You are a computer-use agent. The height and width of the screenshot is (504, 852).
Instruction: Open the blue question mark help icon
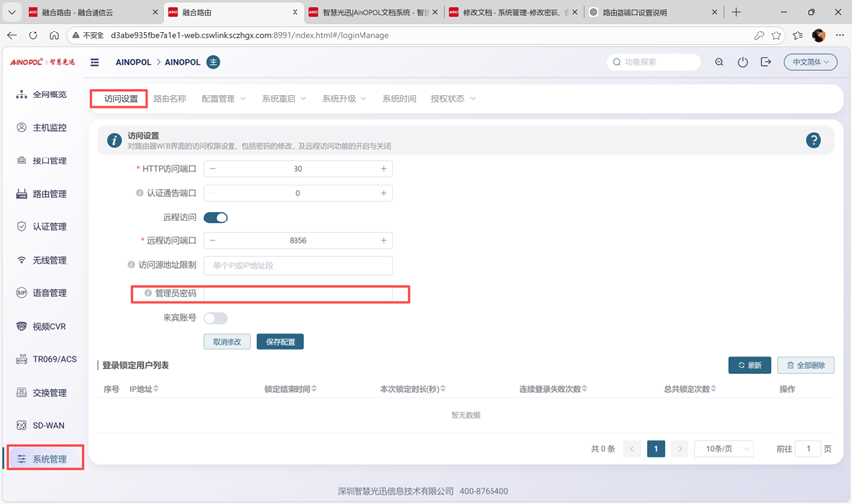813,141
